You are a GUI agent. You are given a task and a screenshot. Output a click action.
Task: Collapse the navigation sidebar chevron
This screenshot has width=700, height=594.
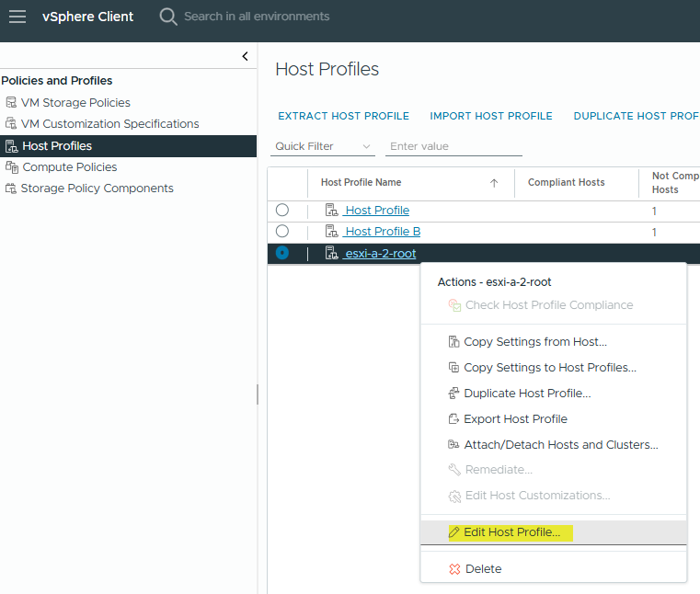(245, 56)
